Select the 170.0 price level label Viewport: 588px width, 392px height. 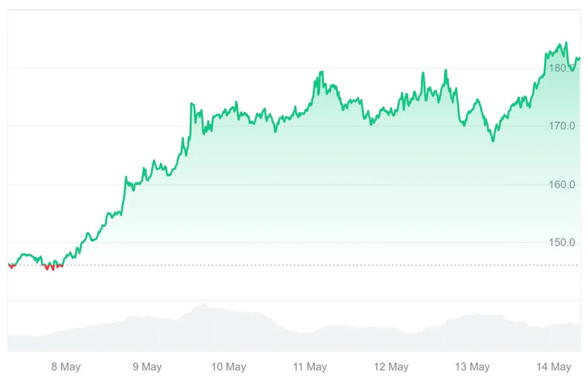[x=562, y=126]
